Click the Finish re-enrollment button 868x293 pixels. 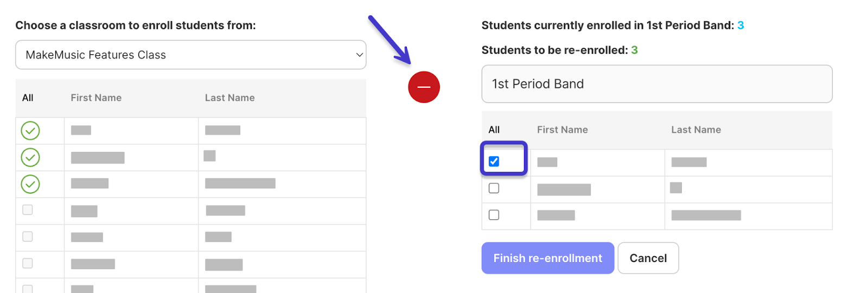(548, 258)
